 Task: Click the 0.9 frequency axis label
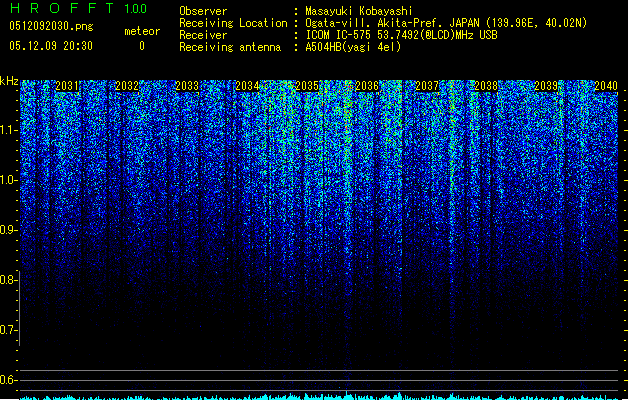pos(8,230)
